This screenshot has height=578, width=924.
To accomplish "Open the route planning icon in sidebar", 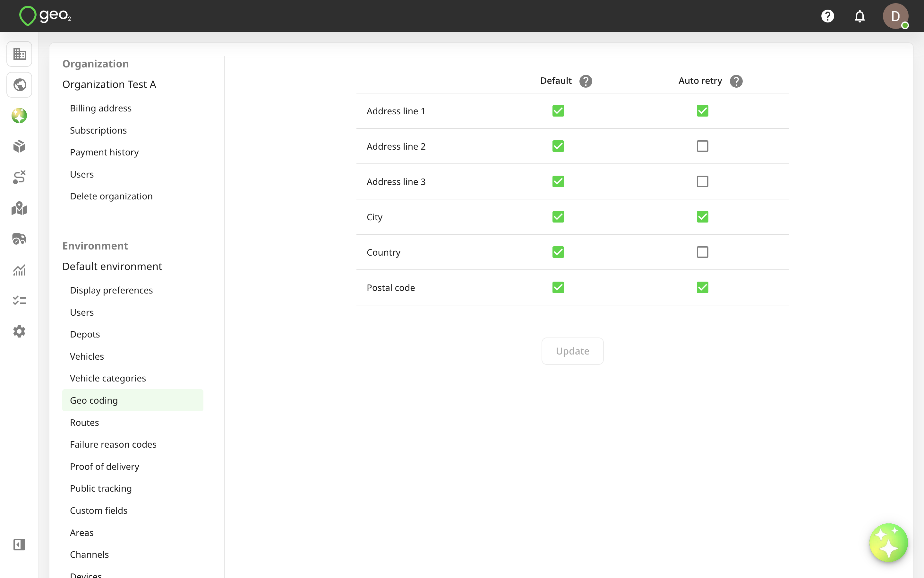I will 20,177.
